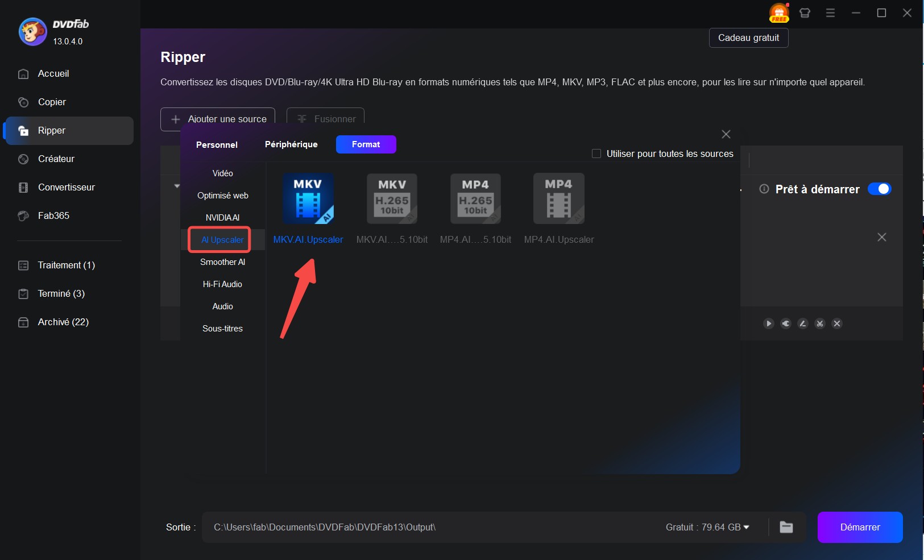Switch to the Périphérique tab
The height and width of the screenshot is (560, 924).
[x=291, y=144]
